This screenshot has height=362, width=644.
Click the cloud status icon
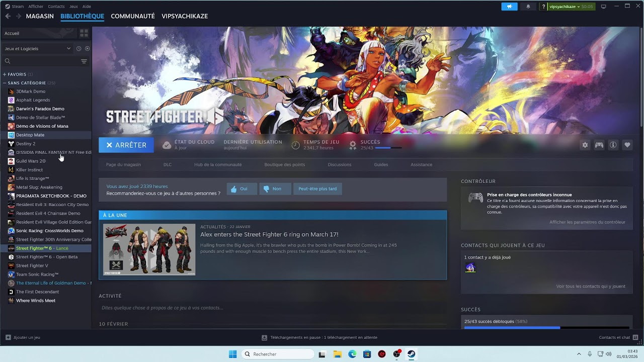pos(167,145)
